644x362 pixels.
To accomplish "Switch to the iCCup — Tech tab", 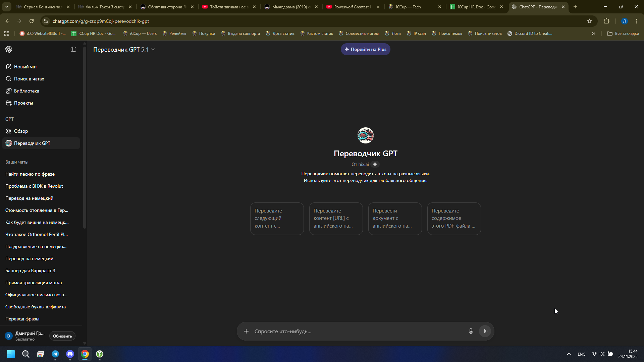I will click(408, 7).
